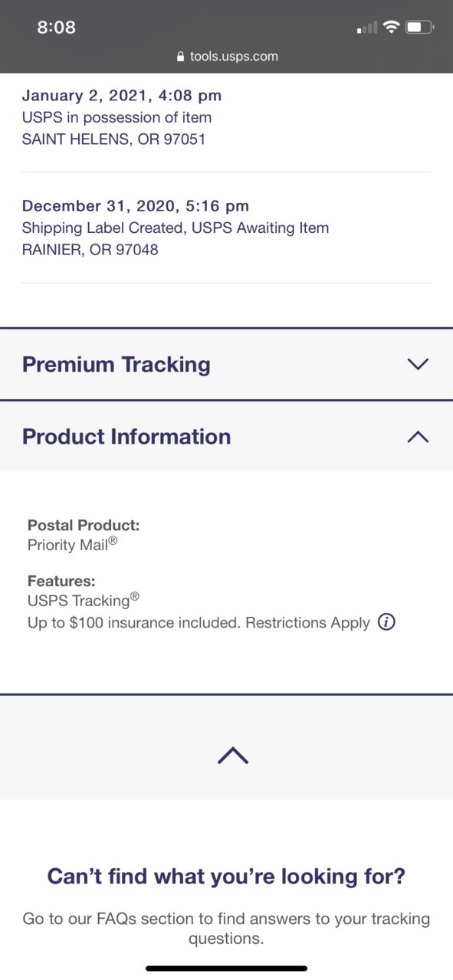The height and width of the screenshot is (980, 453).
Task: Tap the tools.usps.com address bar
Action: pyautogui.click(x=227, y=57)
